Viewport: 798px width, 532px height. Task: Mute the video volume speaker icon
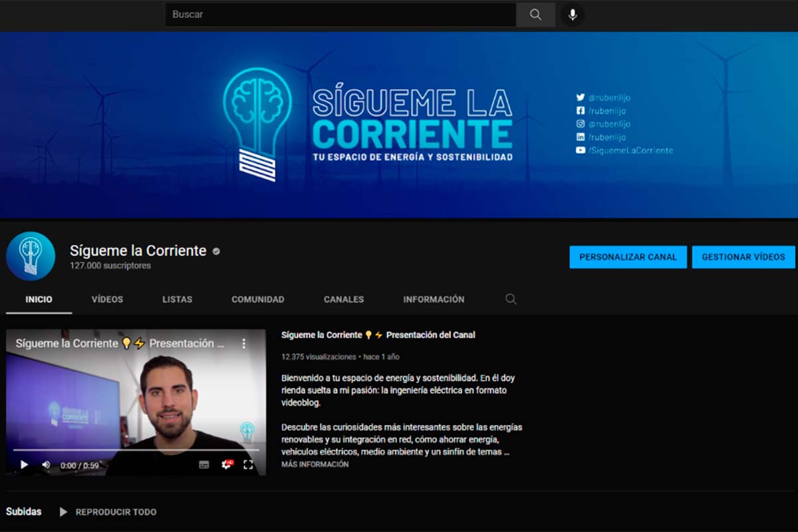(46, 465)
